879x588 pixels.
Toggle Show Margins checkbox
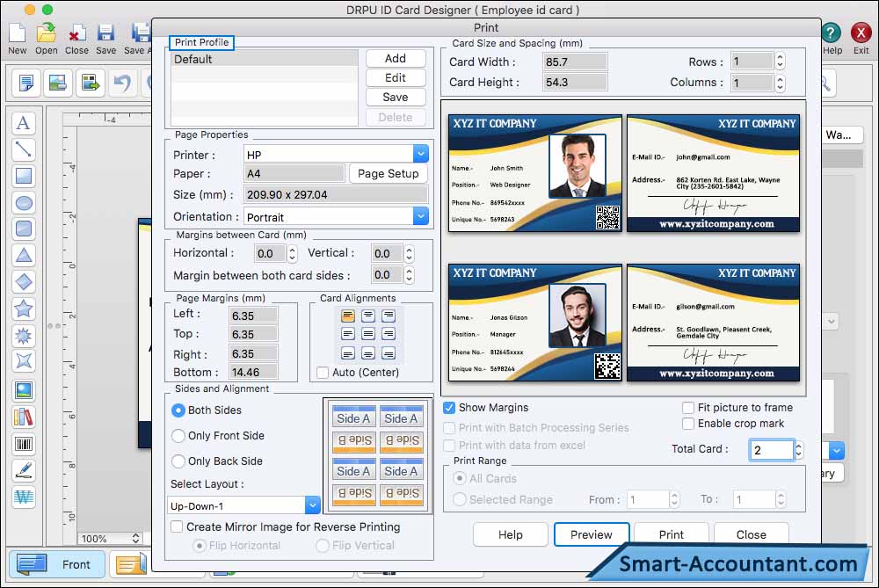pos(448,408)
